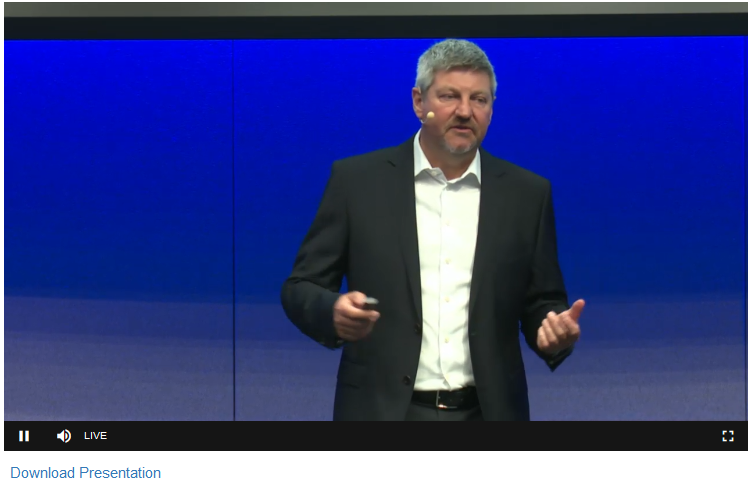
Task: Mute the video player volume
Action: [64, 436]
